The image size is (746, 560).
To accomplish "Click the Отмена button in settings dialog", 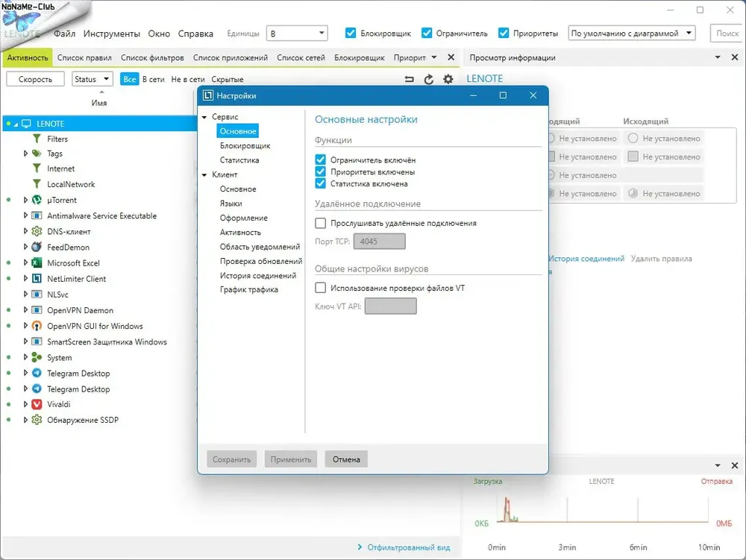I will (346, 459).
